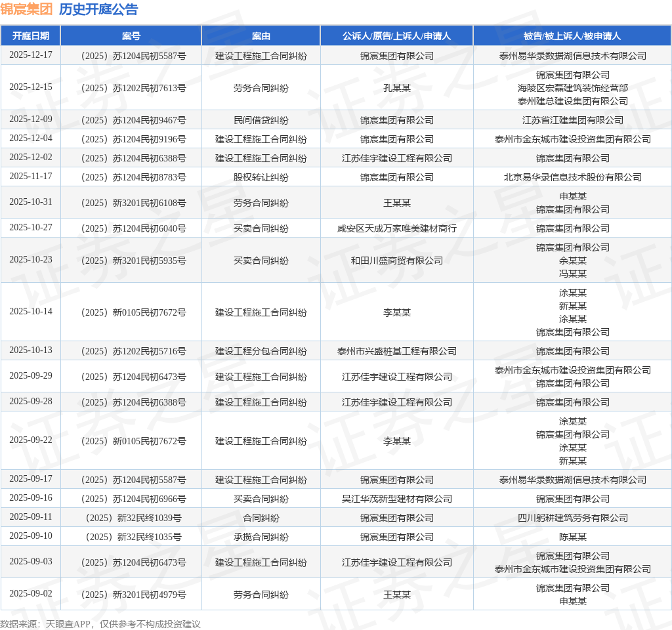Click defendant 北京易华录信息技术股份有限公司
This screenshot has width=672, height=630.
[572, 177]
